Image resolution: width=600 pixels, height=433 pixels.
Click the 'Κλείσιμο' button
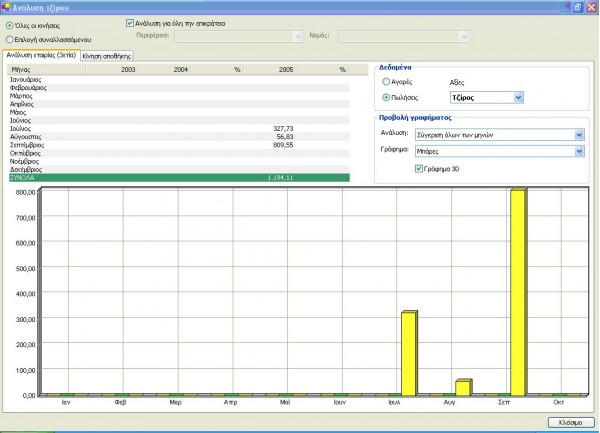(x=571, y=422)
